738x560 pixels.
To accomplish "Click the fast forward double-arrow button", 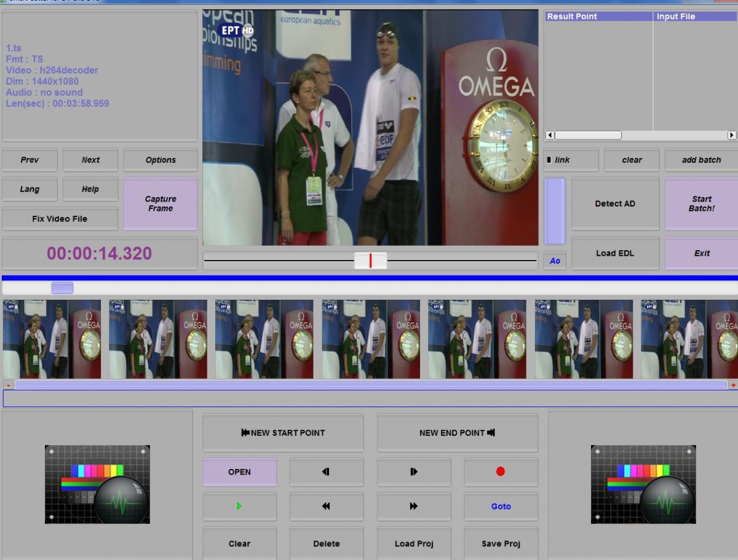I will [x=414, y=506].
